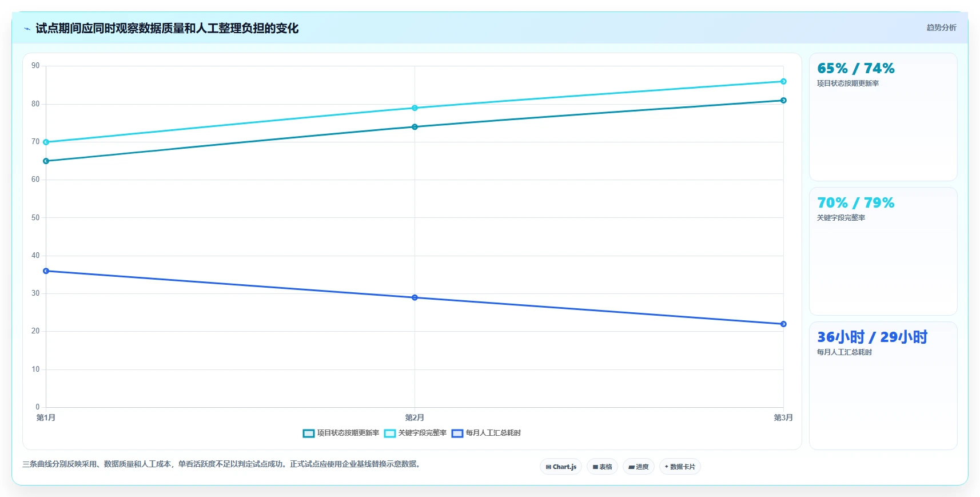Screen dimensions: 980x497
Task: Click the 项目状态按期更新率 point at 第2月
Action: coord(415,127)
